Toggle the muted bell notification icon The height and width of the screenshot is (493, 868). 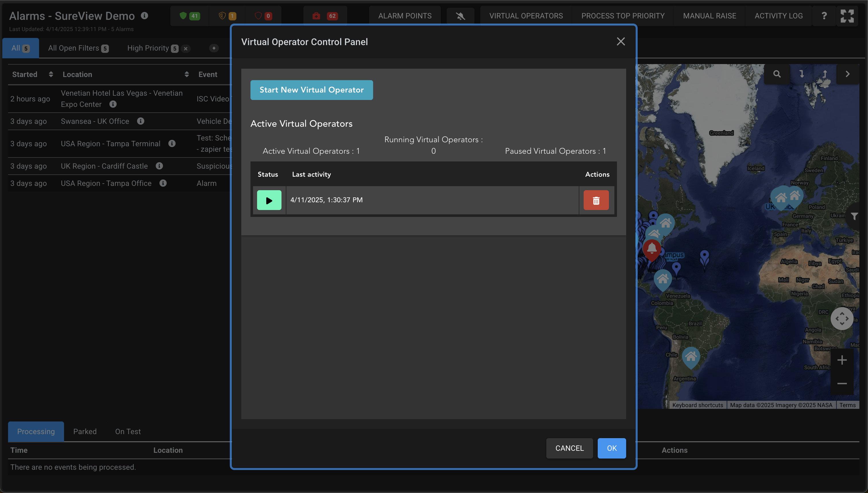[460, 16]
